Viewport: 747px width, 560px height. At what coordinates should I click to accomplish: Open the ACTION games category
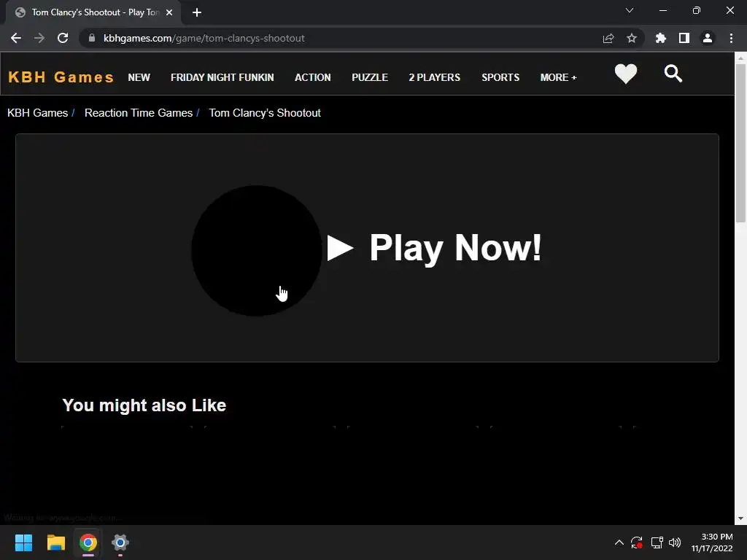point(312,77)
